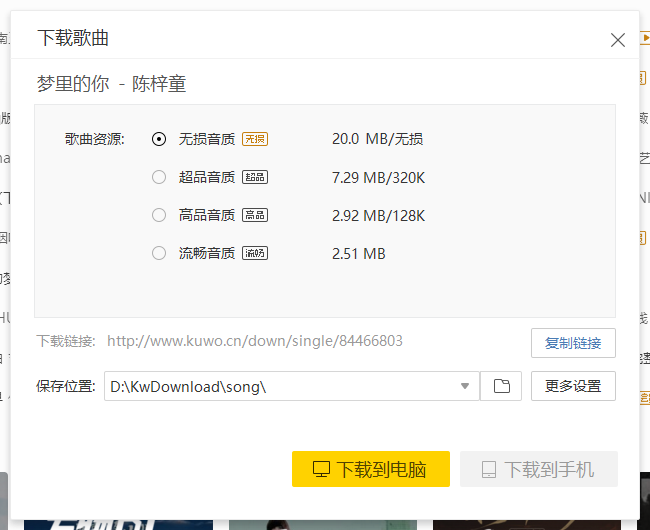This screenshot has width=650, height=530.
Task: Select the 超品音质 radio button
Action: [159, 177]
